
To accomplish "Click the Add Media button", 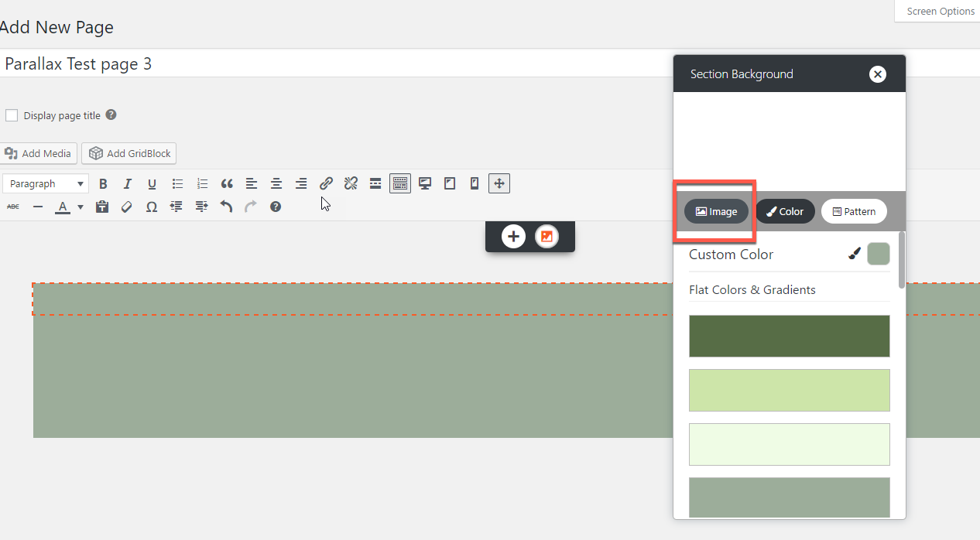I will tap(38, 153).
